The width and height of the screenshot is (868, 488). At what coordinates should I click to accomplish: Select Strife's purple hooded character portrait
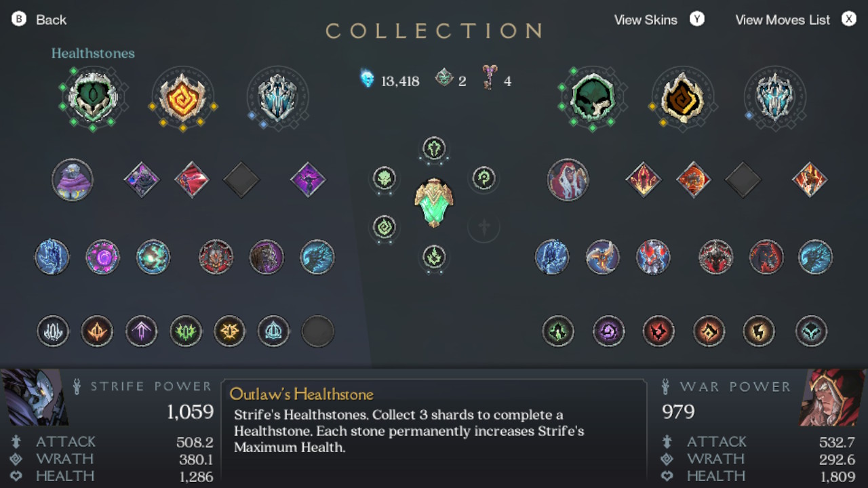click(x=73, y=180)
